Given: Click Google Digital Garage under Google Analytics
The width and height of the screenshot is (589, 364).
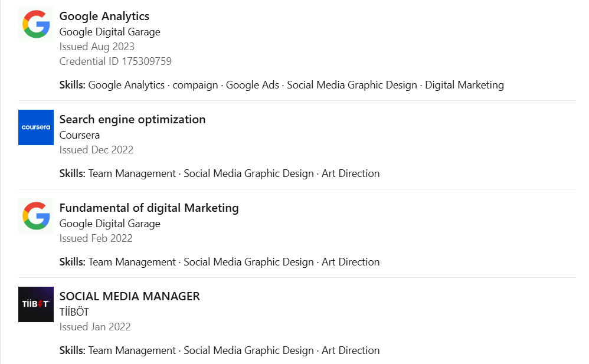Looking at the screenshot, I should point(110,32).
